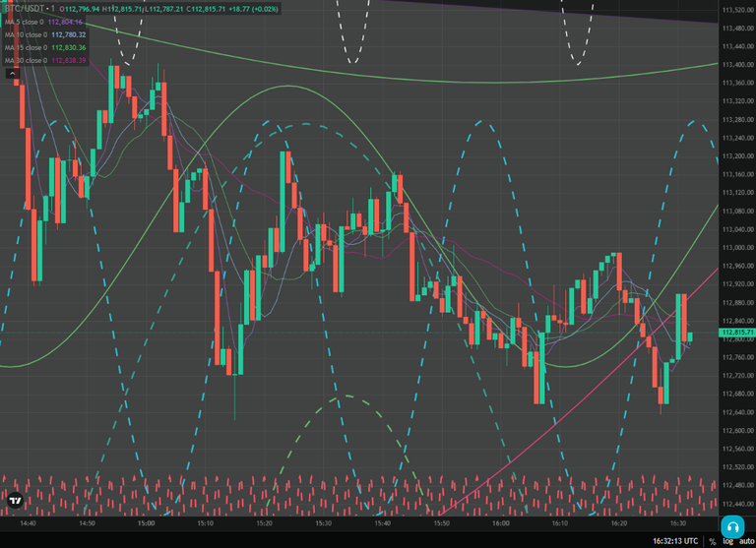Toggle percent scale mode
Screen dimensions: 756x548
click(x=712, y=542)
